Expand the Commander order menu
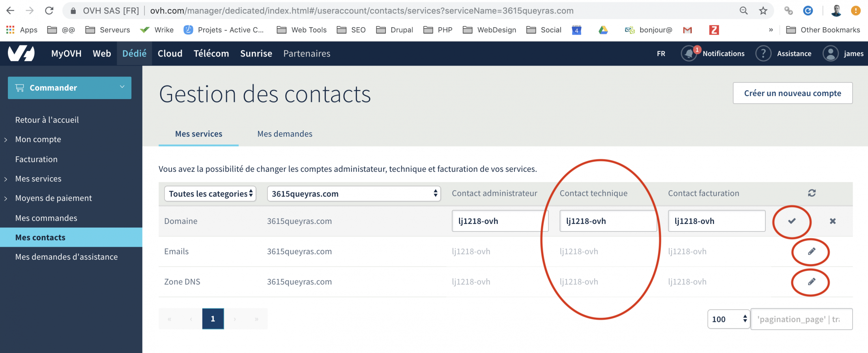 click(x=69, y=88)
